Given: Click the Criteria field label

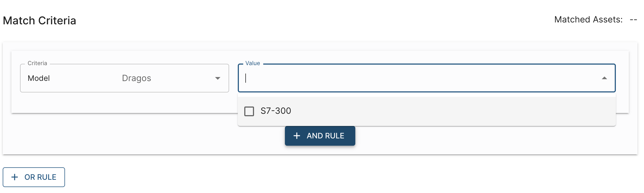Looking at the screenshot, I should (x=37, y=63).
